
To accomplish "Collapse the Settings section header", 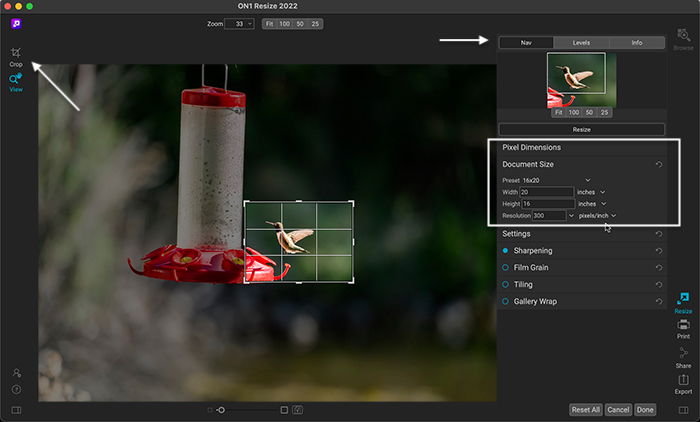I will click(x=516, y=234).
